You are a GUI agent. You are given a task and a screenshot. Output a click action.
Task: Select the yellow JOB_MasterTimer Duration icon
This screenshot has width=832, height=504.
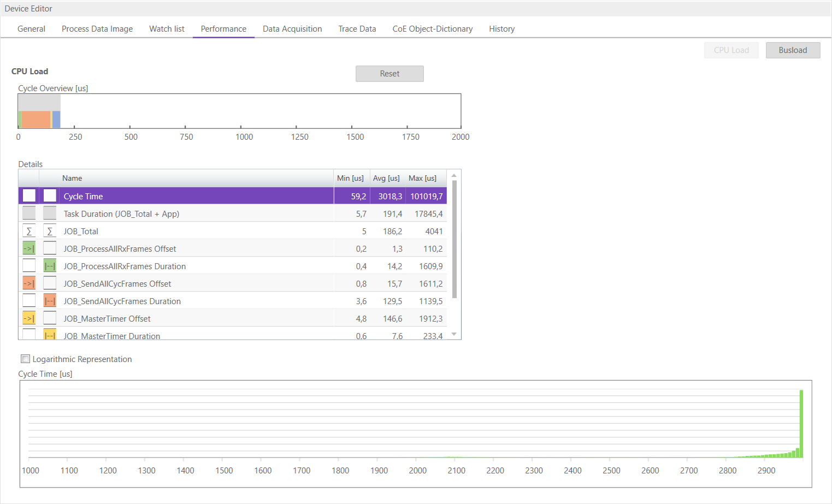(x=49, y=334)
